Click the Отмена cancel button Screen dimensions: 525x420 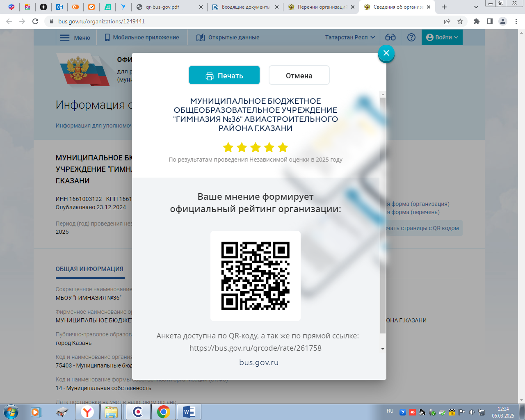[x=299, y=75]
